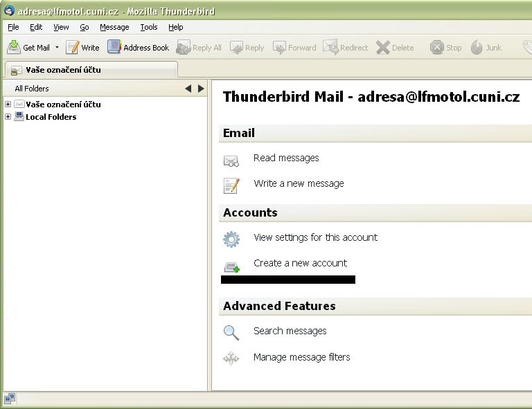Click the message filters arrows icon

pos(231,358)
